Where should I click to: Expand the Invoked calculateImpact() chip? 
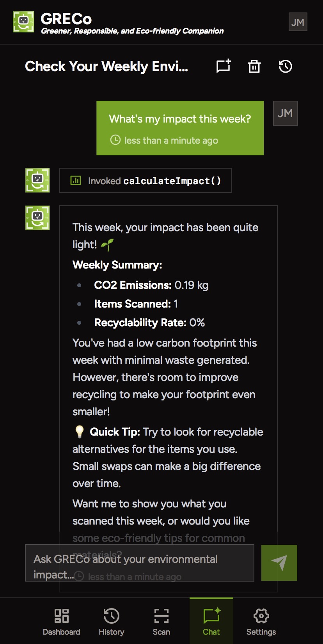point(146,180)
